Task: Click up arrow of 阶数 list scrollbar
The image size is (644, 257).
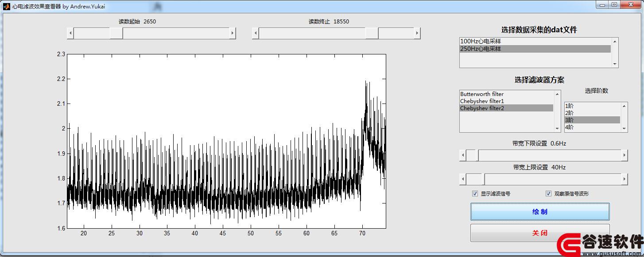Action: coord(624,106)
